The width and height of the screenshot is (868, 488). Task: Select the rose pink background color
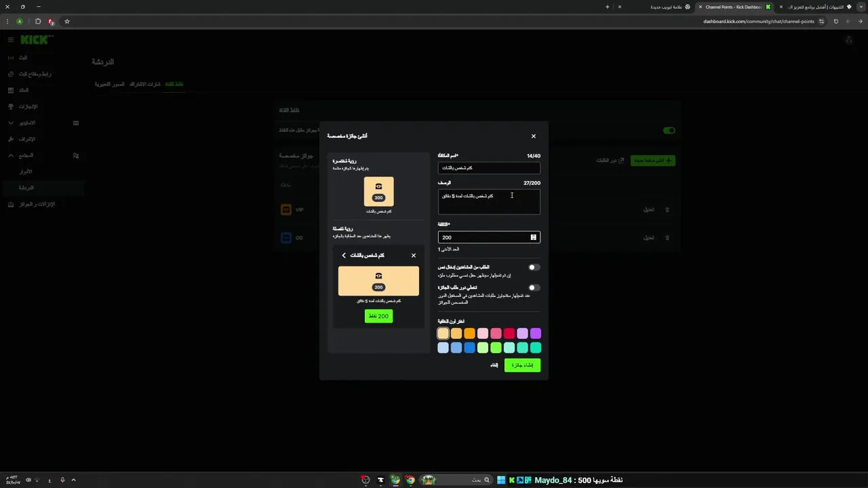click(496, 333)
